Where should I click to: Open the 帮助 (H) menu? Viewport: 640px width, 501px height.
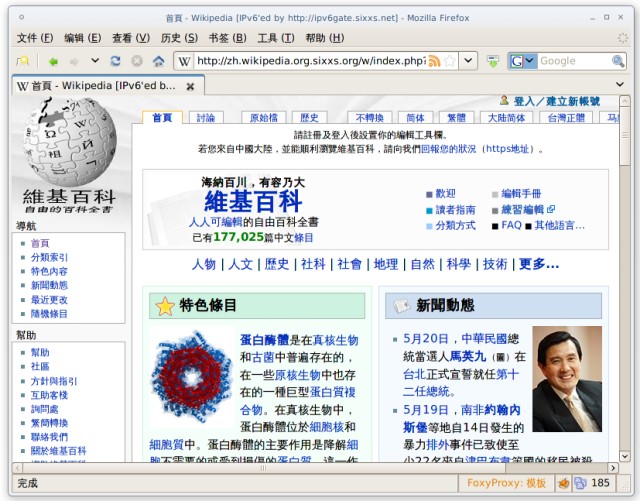point(325,38)
